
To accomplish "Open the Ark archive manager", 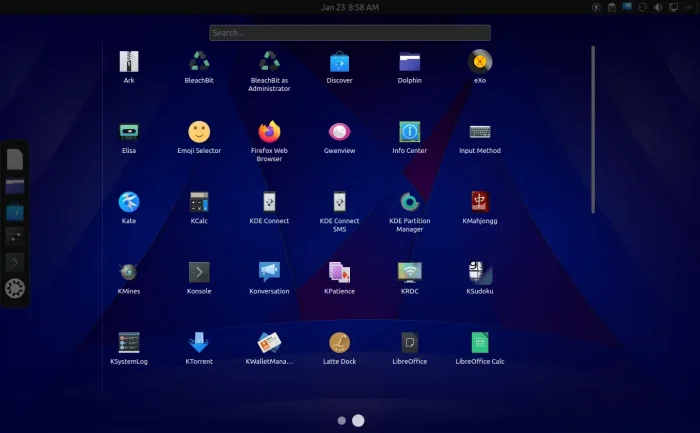I will tap(129, 62).
